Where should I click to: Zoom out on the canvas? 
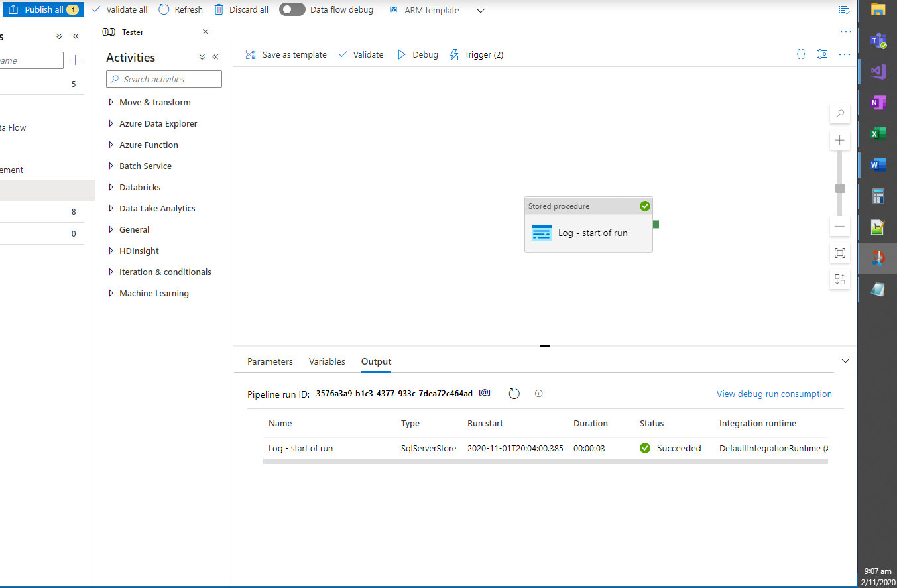point(840,226)
